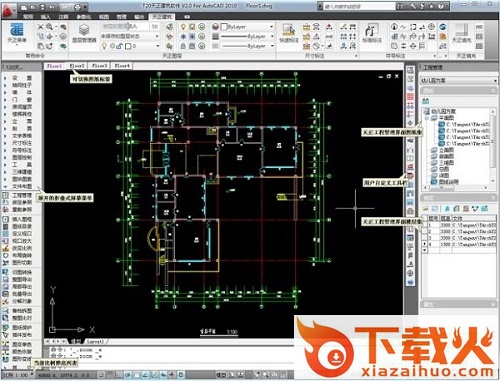Viewport: 500px width, 381px height.
Task: Click the 模型 button in status bar
Action: [221, 375]
